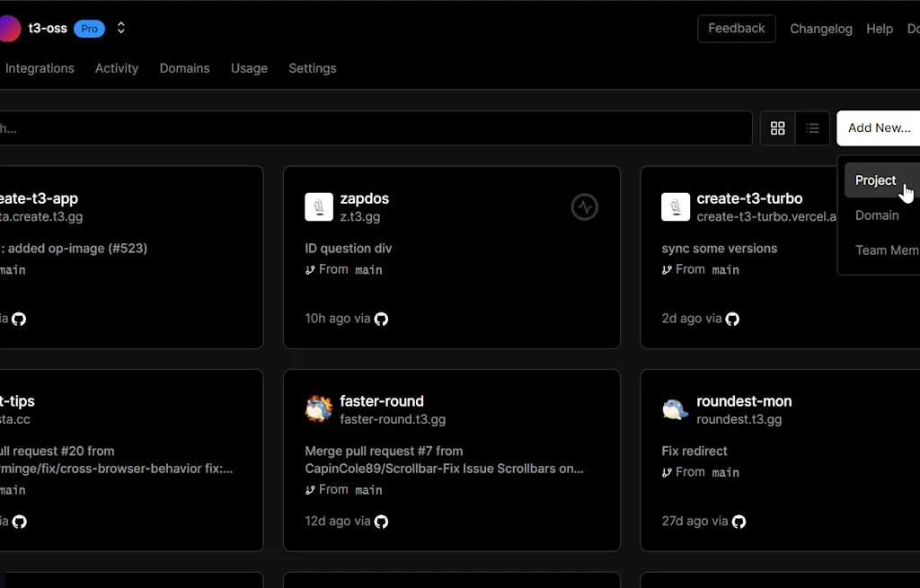Switch to the Settings tab

[312, 68]
